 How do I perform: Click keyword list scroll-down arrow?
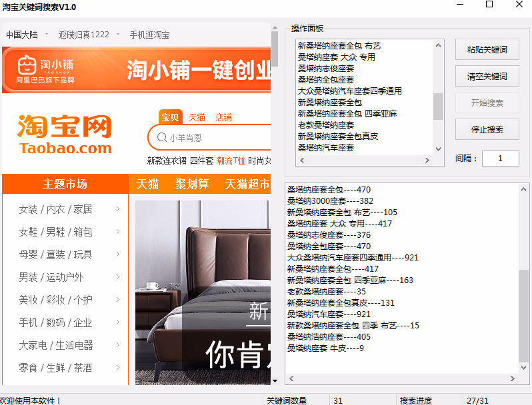(x=438, y=149)
